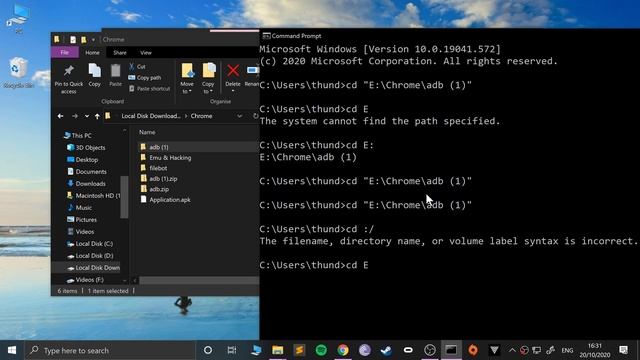640x360 pixels.
Task: Open Videos (F:) drive in navigation pane
Action: 89,280
